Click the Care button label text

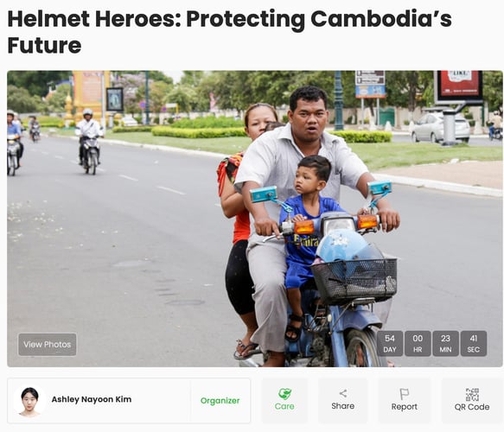click(x=284, y=406)
